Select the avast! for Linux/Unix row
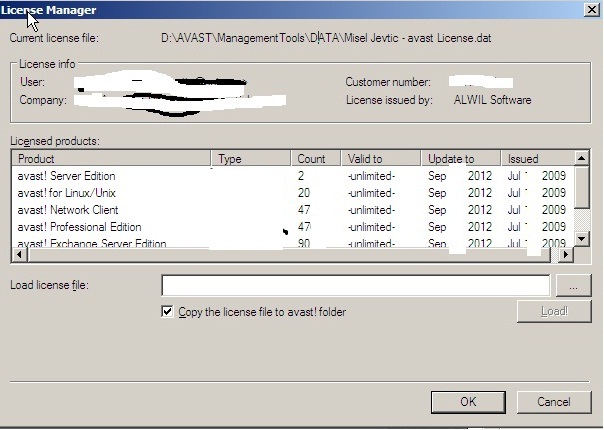 click(x=293, y=193)
